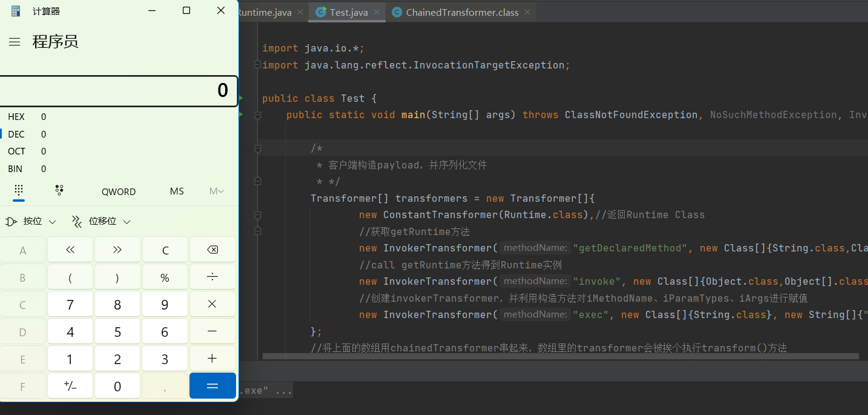Click the editor horizontal scrollbar
The image size is (868, 415).
(x=560, y=356)
